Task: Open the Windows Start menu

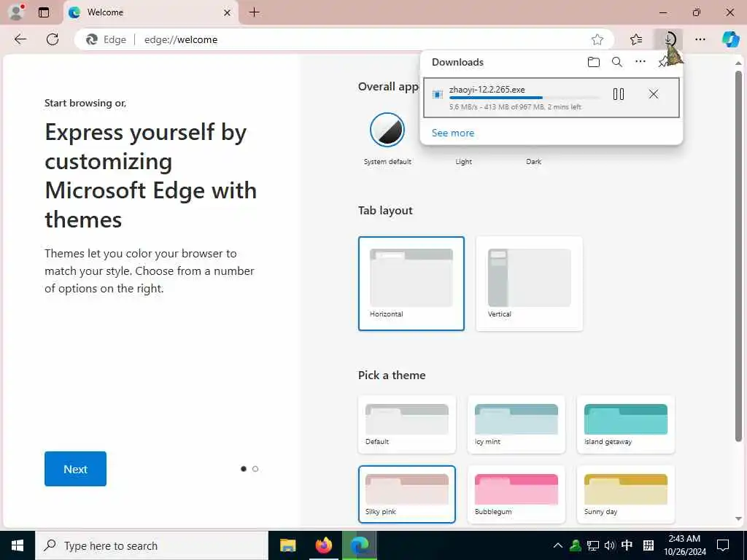Action: [18, 545]
